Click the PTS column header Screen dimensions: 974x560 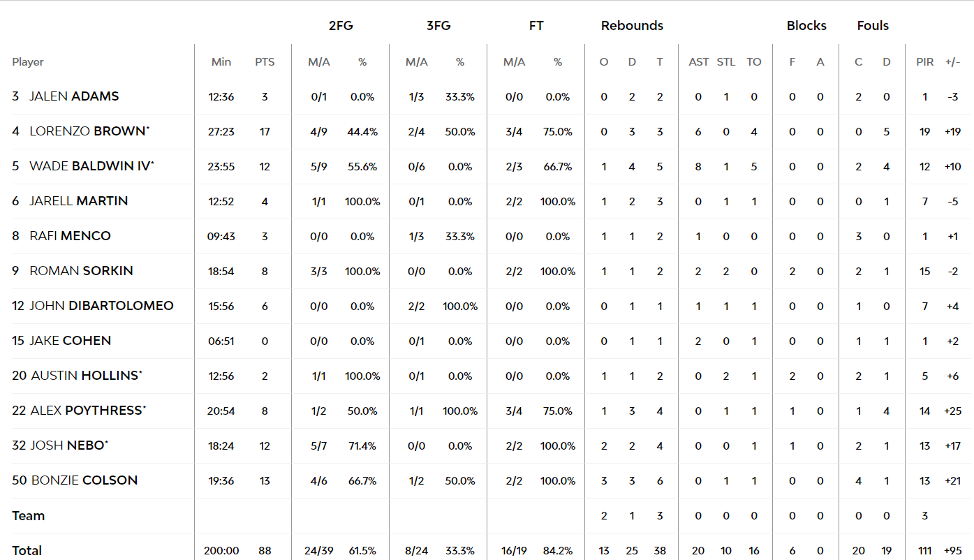pyautogui.click(x=265, y=62)
